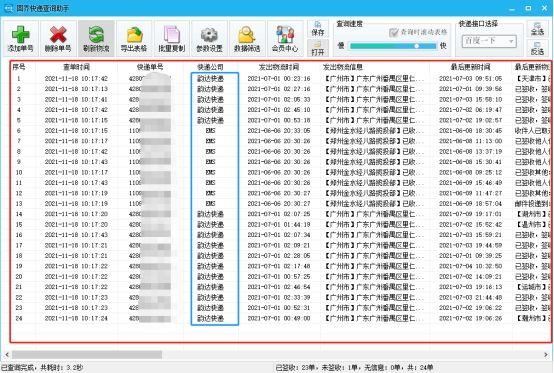
Task: Toggle 查询时滚动表格 checkbox
Action: pos(393,32)
